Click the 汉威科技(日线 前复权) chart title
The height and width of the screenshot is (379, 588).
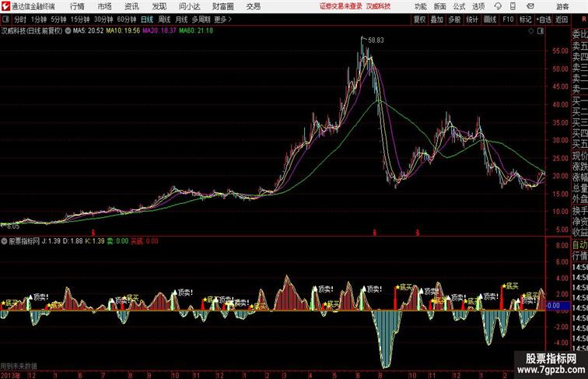pyautogui.click(x=32, y=31)
